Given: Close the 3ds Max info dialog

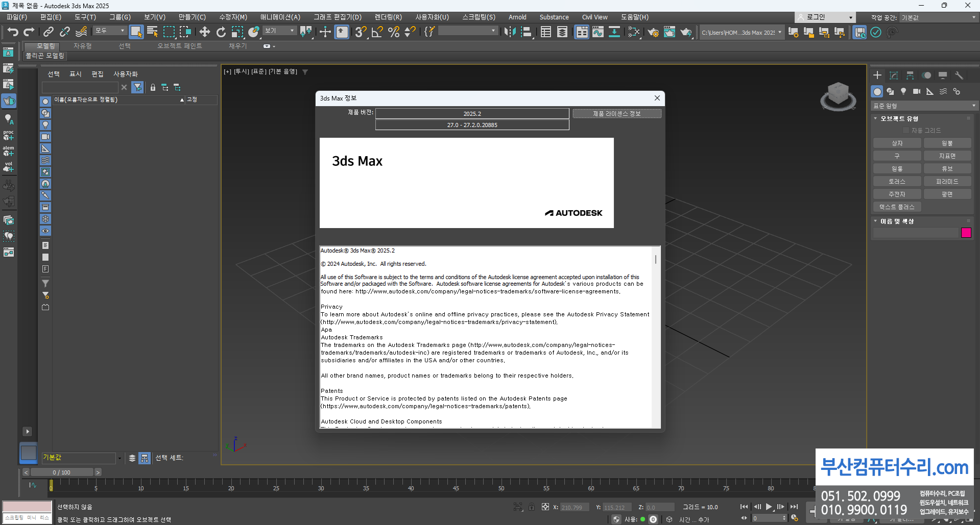Looking at the screenshot, I should (657, 98).
